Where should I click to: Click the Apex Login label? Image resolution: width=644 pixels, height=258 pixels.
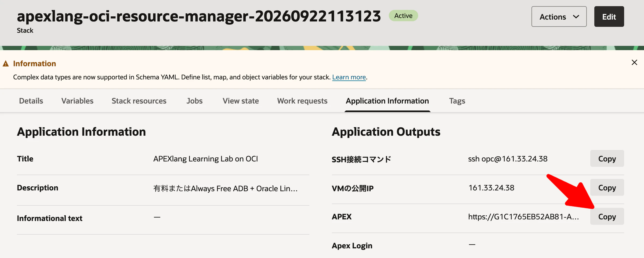(352, 246)
